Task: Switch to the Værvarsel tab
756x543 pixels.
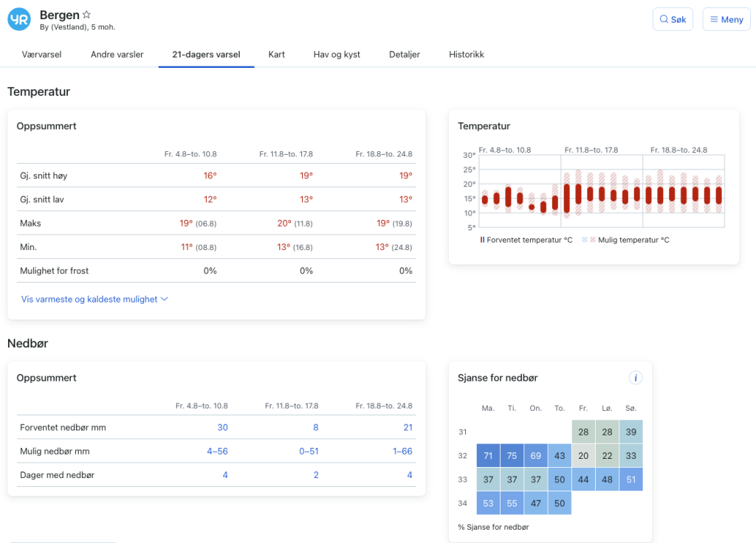Action: 42,55
